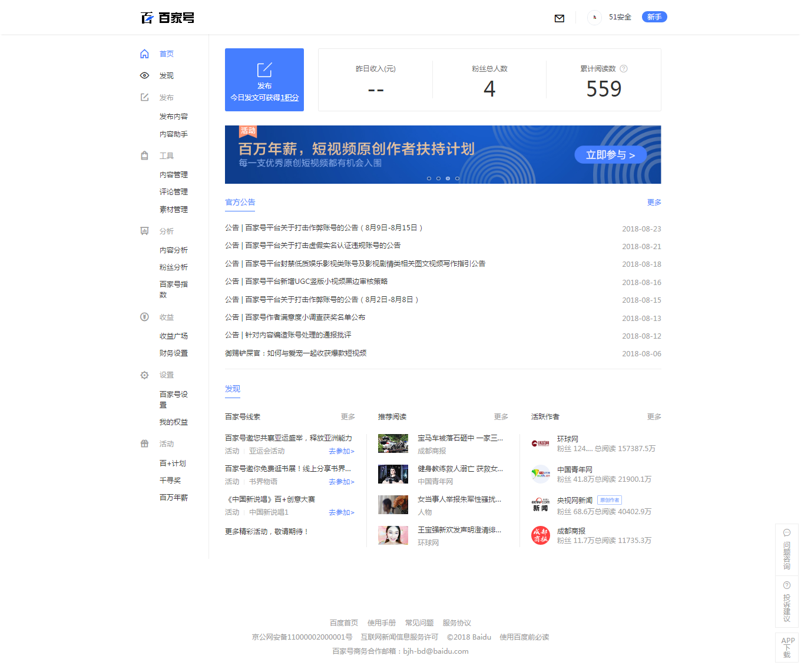Open 评论管理 in the sidebar
Viewport: 801px width, 672px height.
(174, 192)
